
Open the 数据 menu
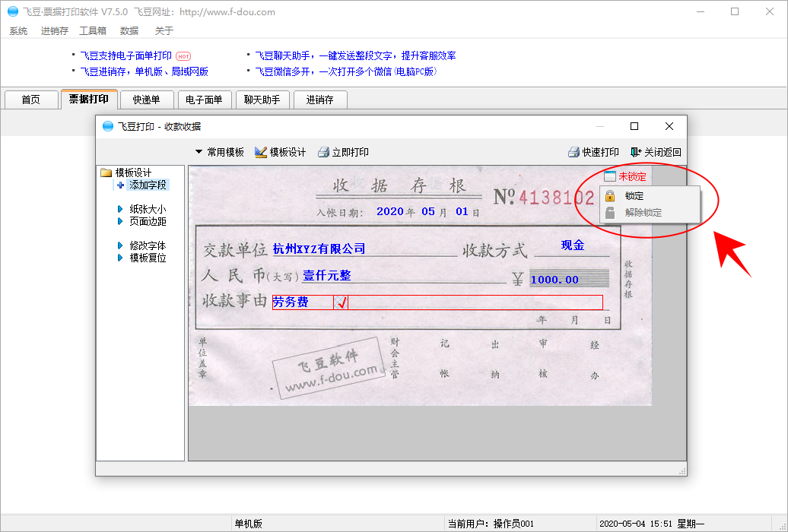click(129, 31)
